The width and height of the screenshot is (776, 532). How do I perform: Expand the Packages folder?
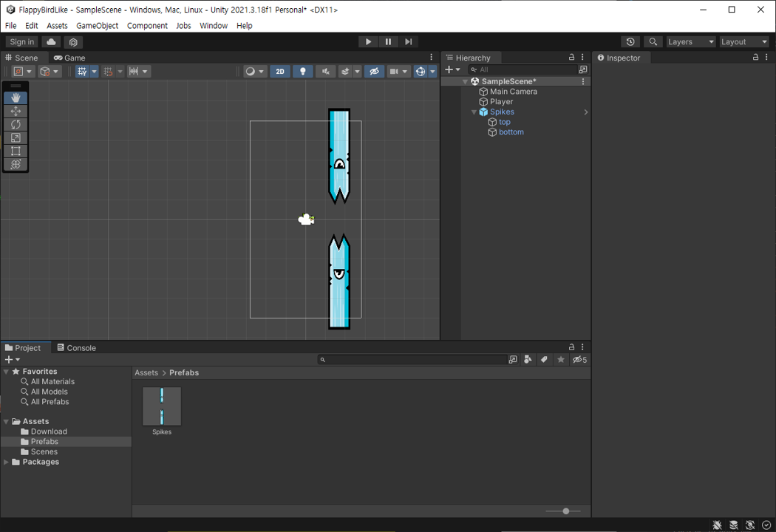pyautogui.click(x=7, y=463)
